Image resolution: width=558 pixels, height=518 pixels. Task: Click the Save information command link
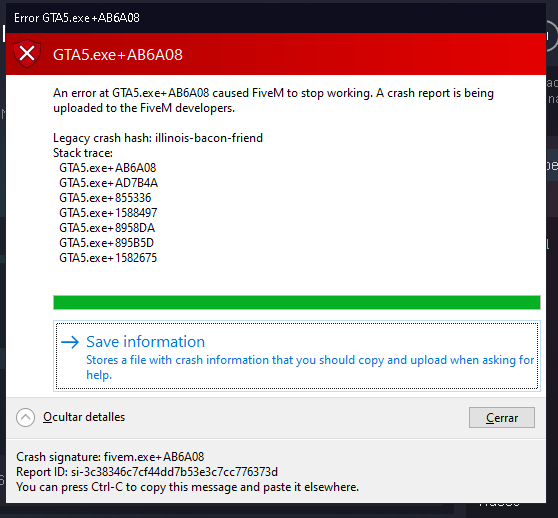click(297, 356)
